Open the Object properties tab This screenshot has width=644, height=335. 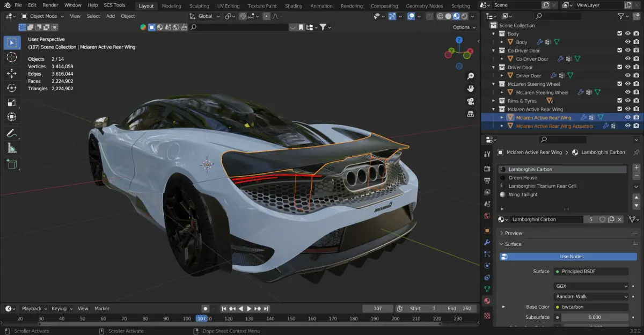click(x=487, y=230)
